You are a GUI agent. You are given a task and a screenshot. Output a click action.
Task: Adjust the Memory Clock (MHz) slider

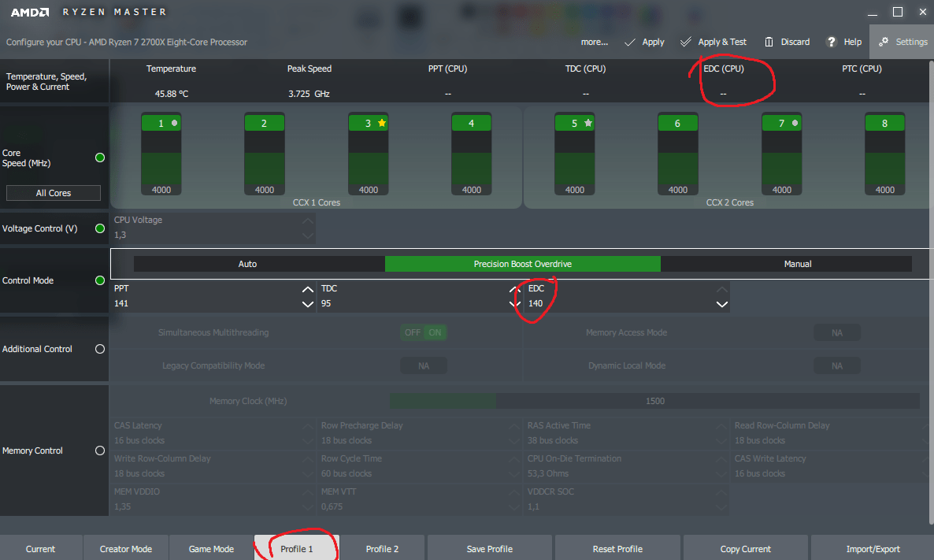(x=654, y=401)
